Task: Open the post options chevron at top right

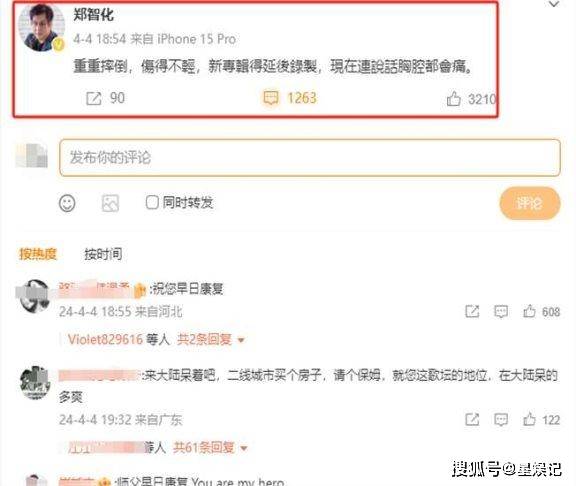Action: [x=554, y=4]
